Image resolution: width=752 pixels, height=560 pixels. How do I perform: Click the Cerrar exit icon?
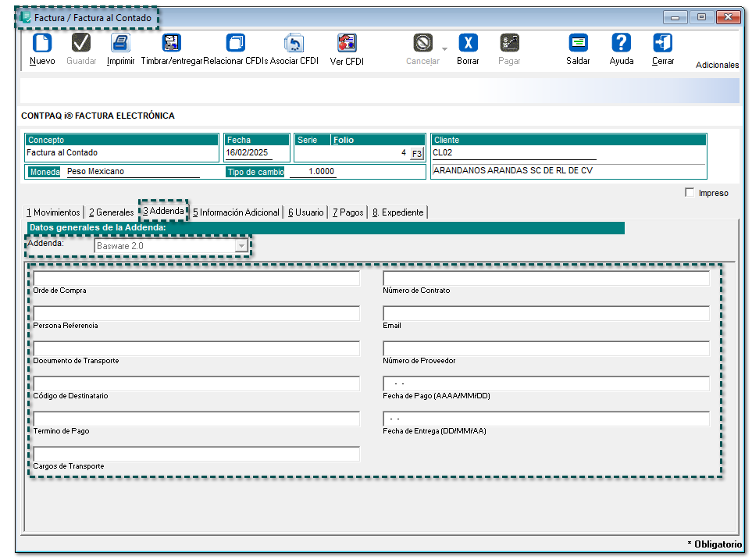(x=663, y=43)
